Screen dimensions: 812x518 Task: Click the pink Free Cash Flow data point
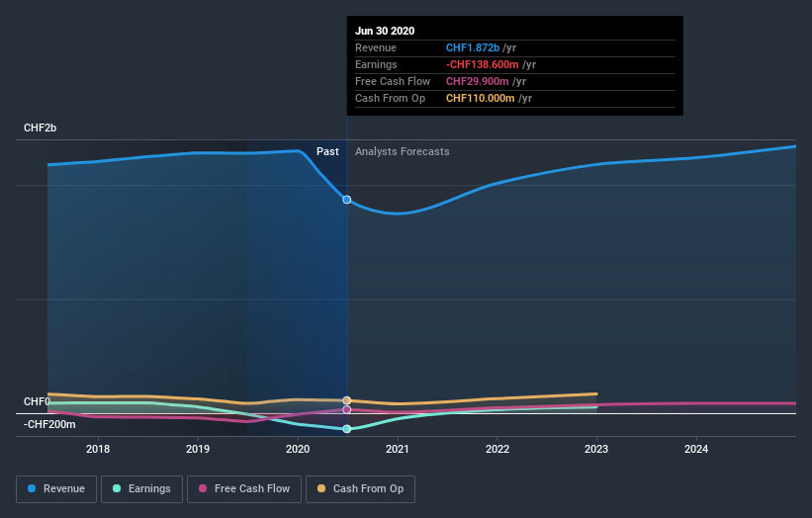347,410
